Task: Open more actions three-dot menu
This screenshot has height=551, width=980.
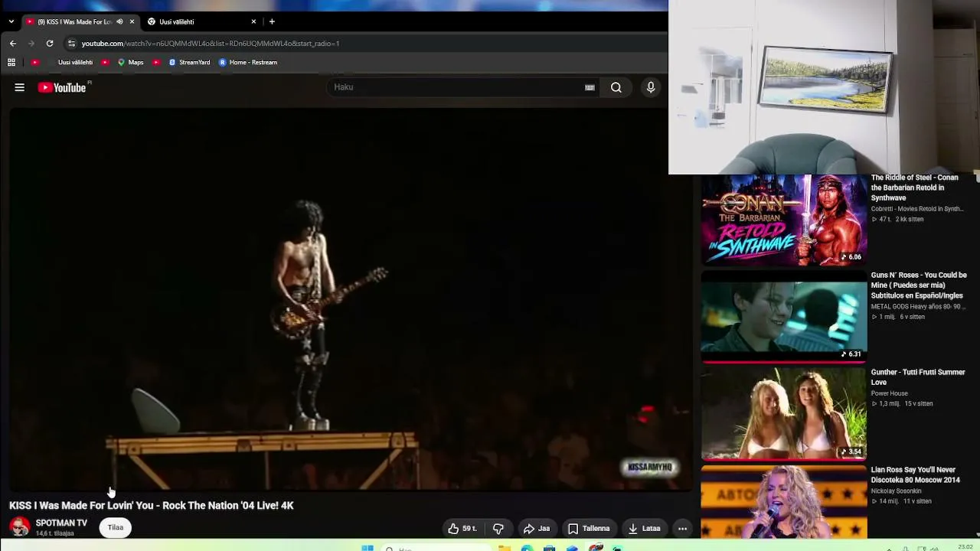Action: coord(682,528)
